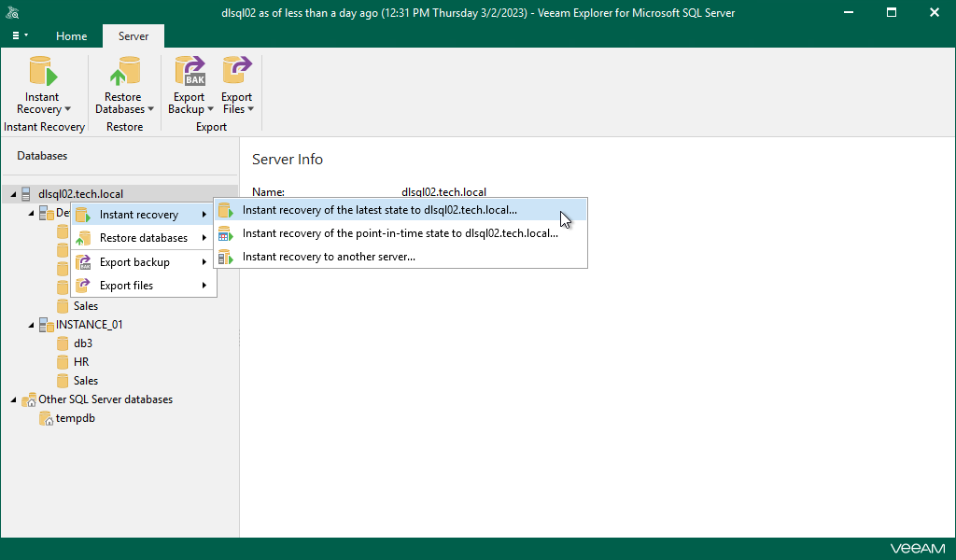
Task: Click the tempdb database icon
Action: (x=46, y=419)
